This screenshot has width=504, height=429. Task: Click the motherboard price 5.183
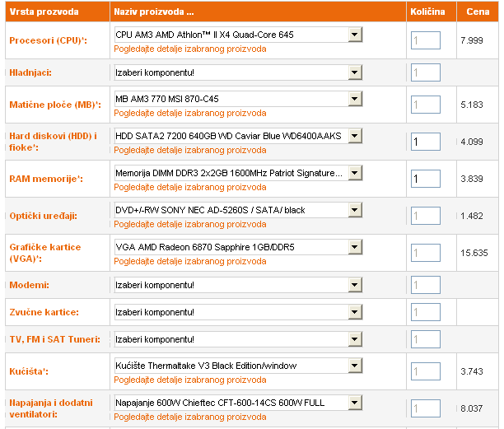pyautogui.click(x=472, y=105)
